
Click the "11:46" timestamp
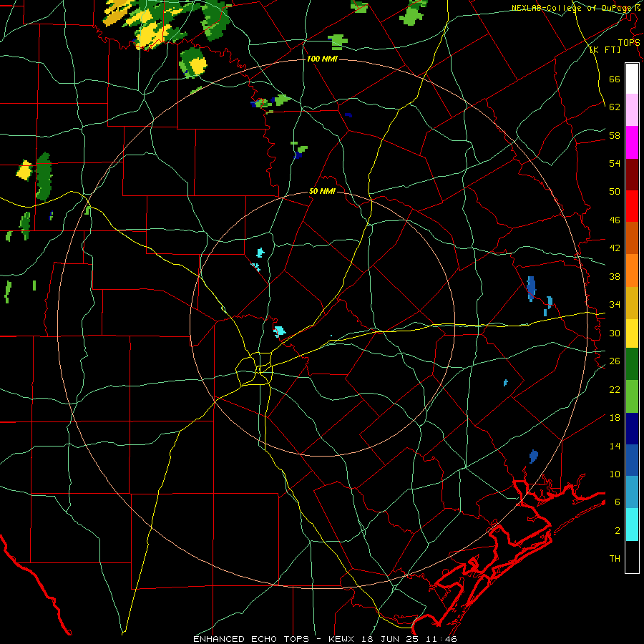443,639
